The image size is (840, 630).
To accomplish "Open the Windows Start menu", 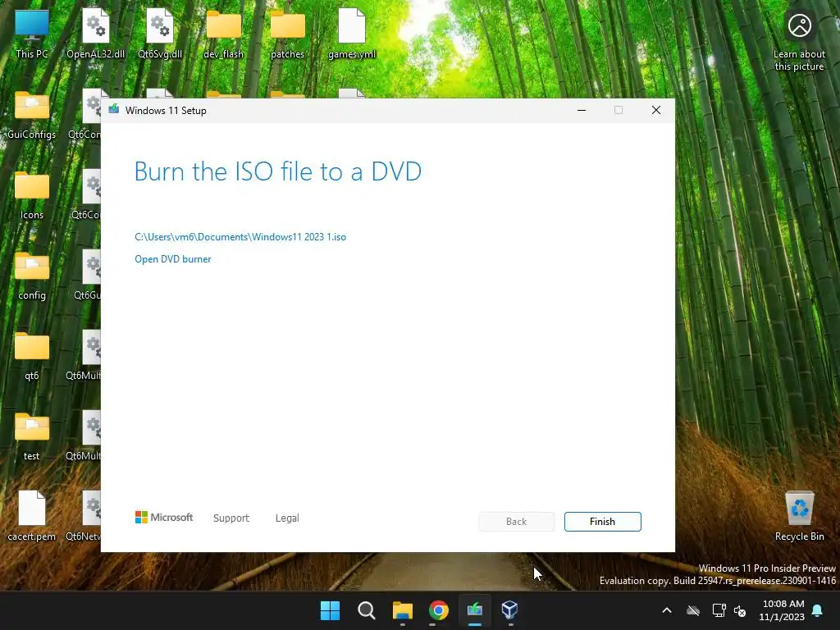I will point(330,610).
